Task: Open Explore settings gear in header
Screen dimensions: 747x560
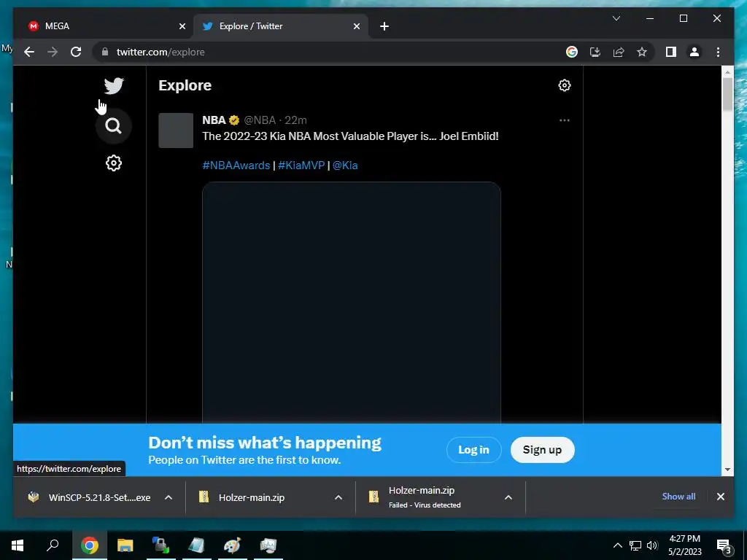Action: (565, 85)
